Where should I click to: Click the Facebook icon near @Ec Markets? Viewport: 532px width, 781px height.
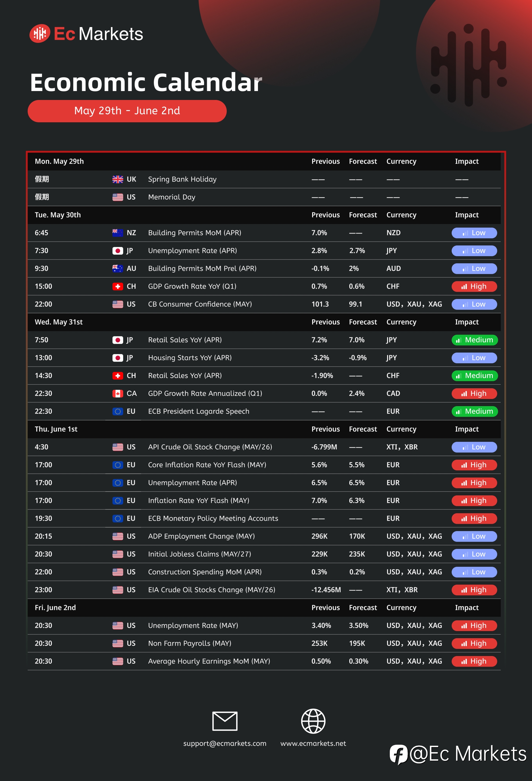(399, 755)
